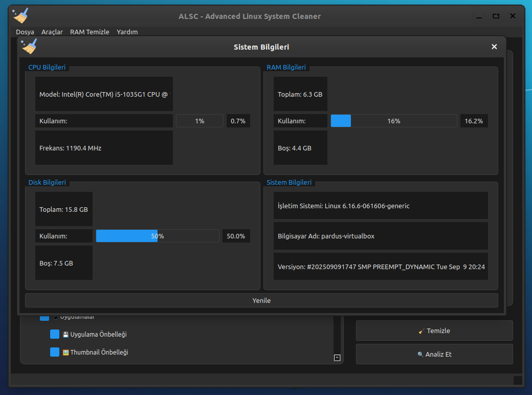Click the broom icon in Sistem Bilgileri dialog

(29, 47)
